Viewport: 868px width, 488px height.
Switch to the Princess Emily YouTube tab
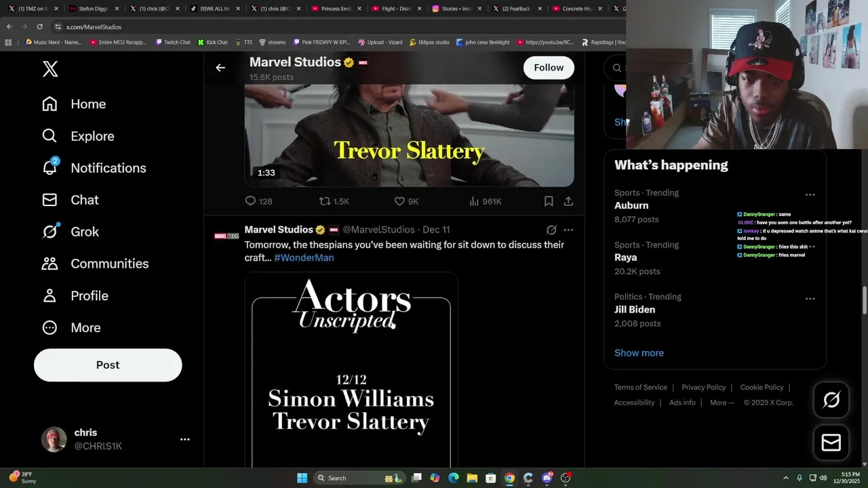tap(335, 9)
